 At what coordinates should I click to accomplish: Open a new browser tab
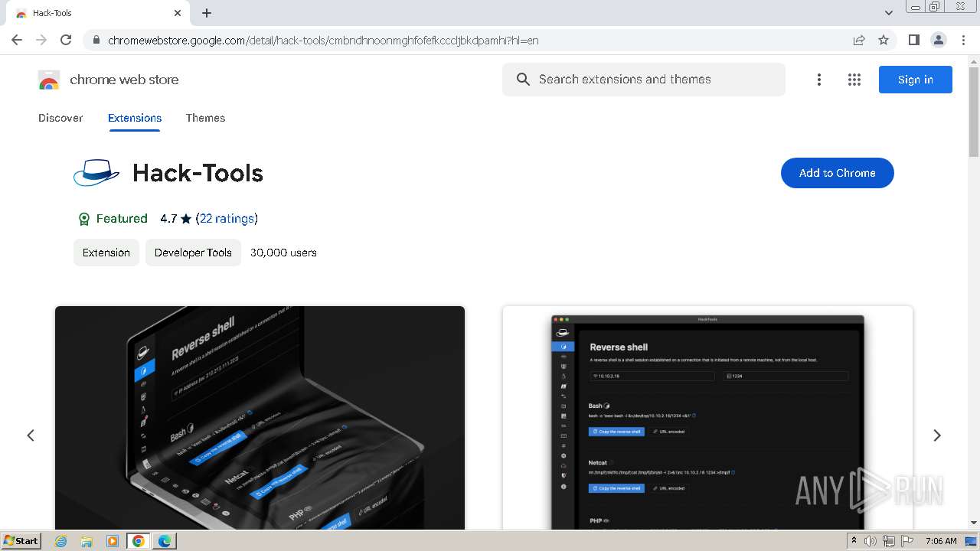tap(207, 13)
